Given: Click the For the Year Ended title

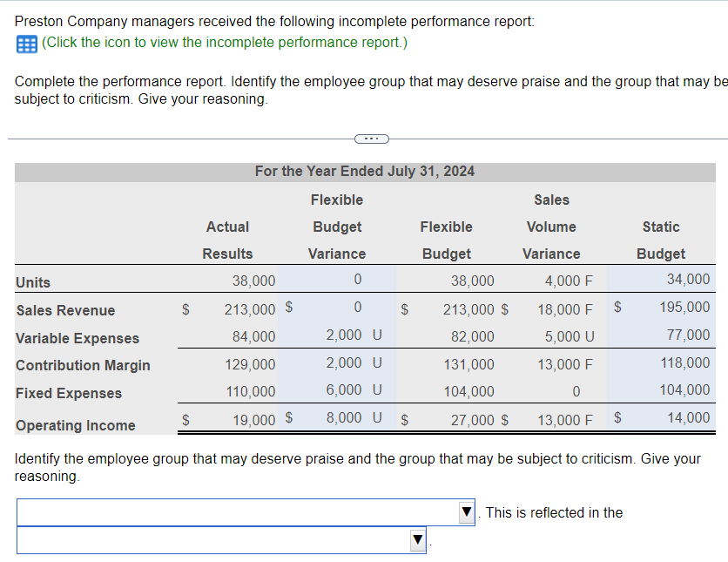Looking at the screenshot, I should (365, 172).
